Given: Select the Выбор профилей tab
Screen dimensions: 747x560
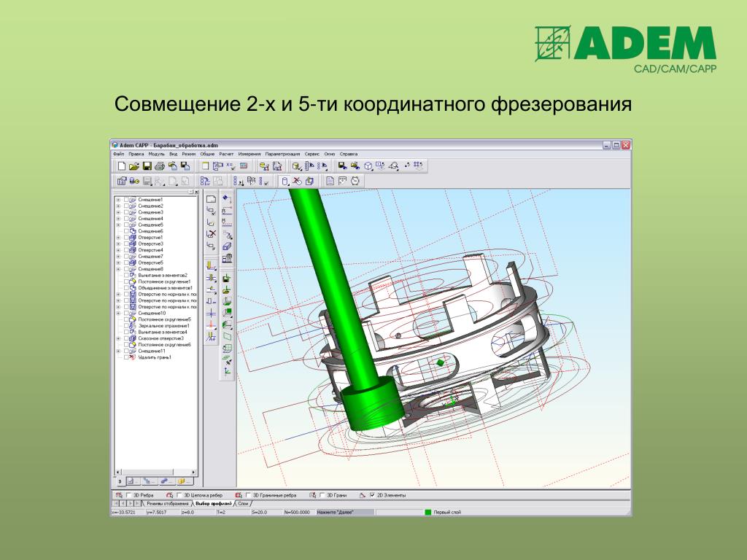Looking at the screenshot, I should (214, 504).
